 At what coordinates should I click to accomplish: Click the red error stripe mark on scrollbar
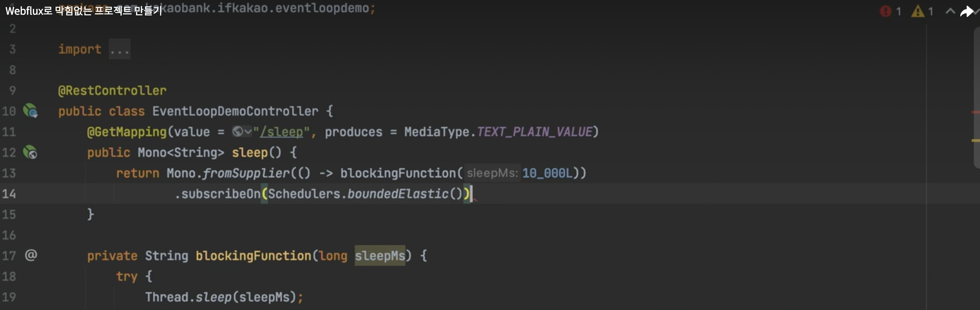click(976, 112)
